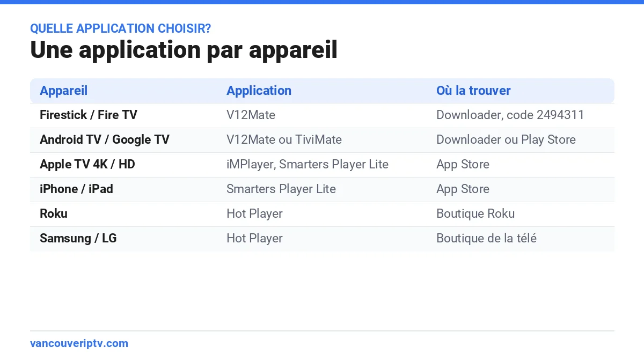Select 'Downloader ou Play Store' cell
The height and width of the screenshot is (362, 644).
coord(506,139)
